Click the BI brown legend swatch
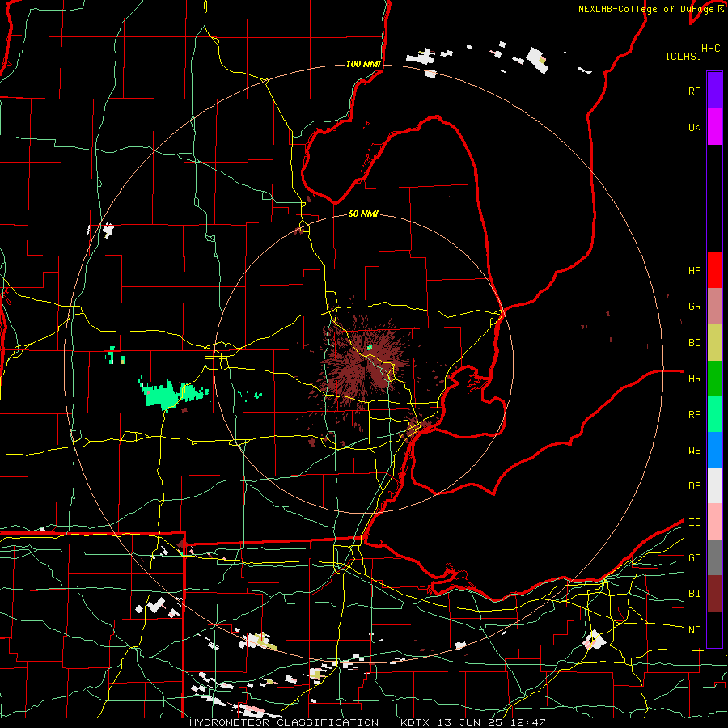This screenshot has height=728, width=728. click(714, 594)
